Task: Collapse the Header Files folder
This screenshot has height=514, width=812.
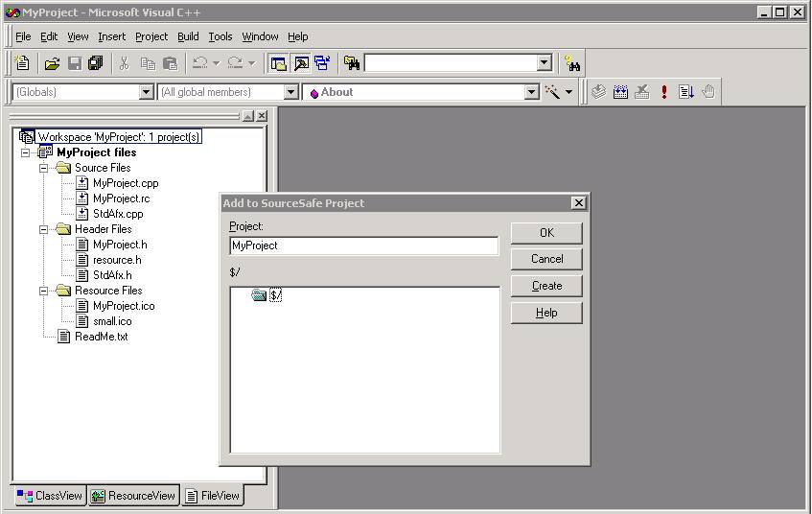Action: pyautogui.click(x=44, y=229)
